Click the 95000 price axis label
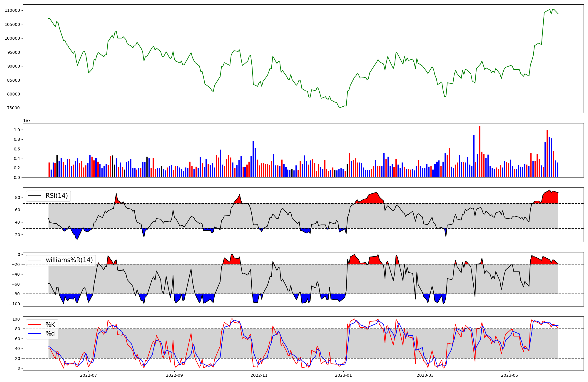This screenshot has height=382, width=588. (x=14, y=52)
